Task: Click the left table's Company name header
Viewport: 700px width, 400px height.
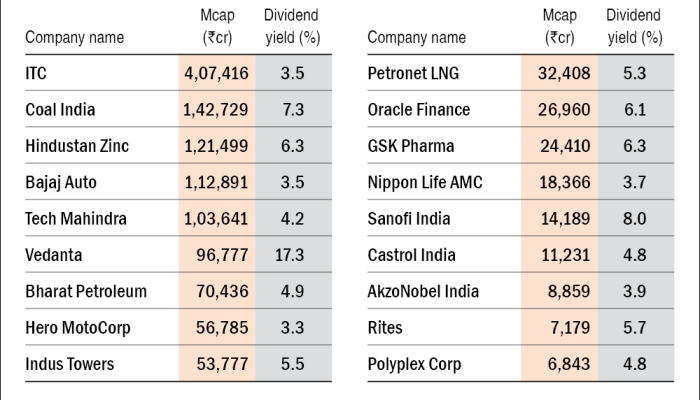Action: coord(74,38)
